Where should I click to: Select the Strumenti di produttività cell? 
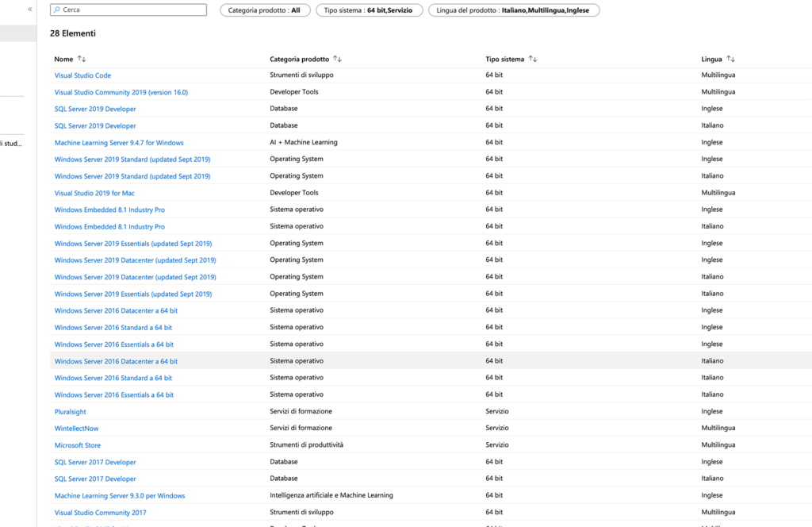(x=307, y=444)
